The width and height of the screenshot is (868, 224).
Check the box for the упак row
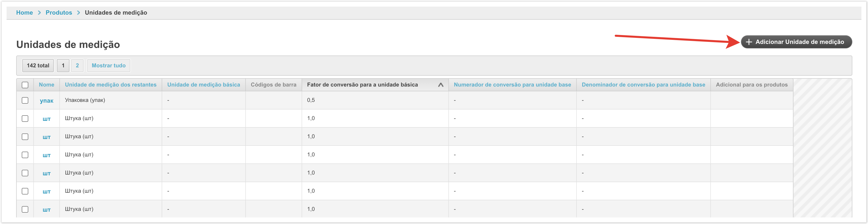[25, 100]
